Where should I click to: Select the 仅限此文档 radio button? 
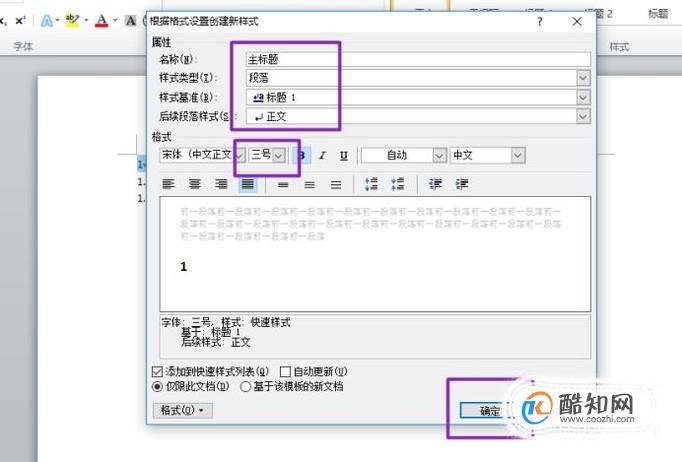coord(157,386)
